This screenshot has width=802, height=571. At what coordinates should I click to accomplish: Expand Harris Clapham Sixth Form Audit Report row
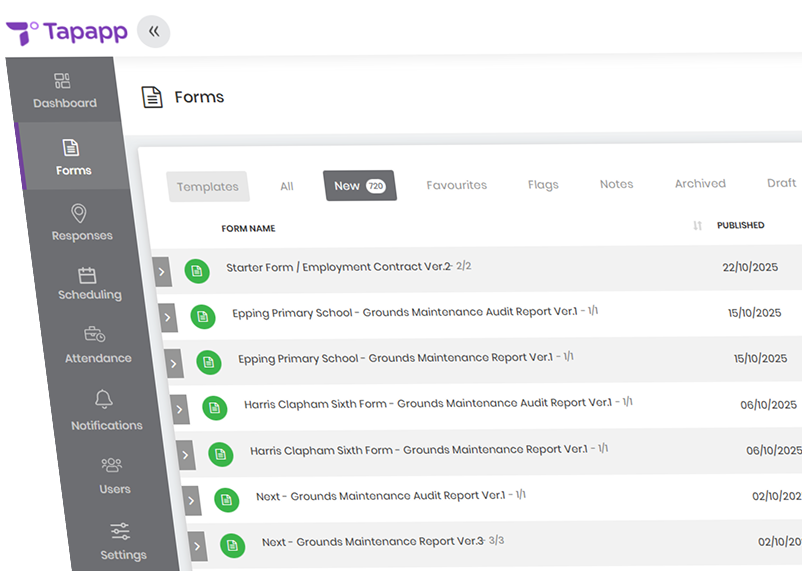[x=180, y=409]
